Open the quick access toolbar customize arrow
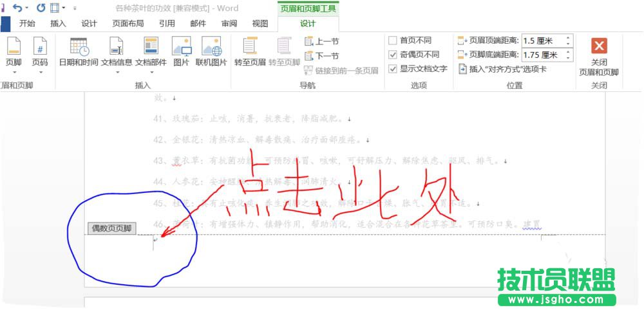This screenshot has width=644, height=310. 75,8
